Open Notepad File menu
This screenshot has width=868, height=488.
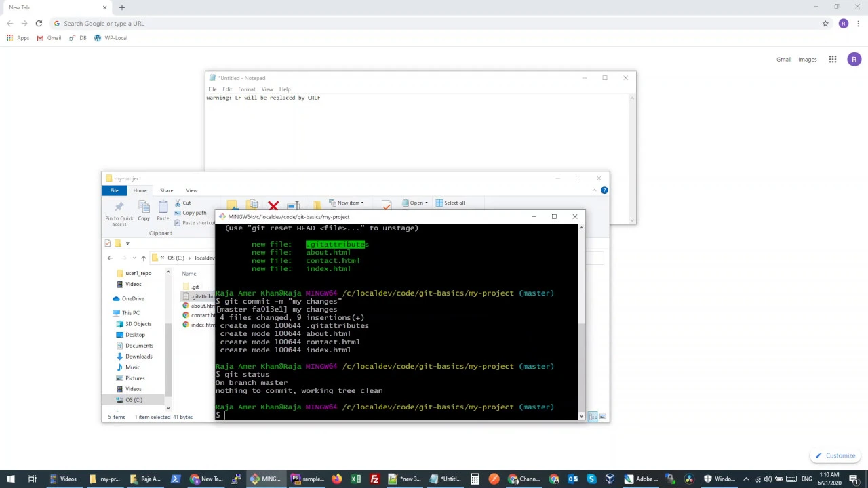212,89
